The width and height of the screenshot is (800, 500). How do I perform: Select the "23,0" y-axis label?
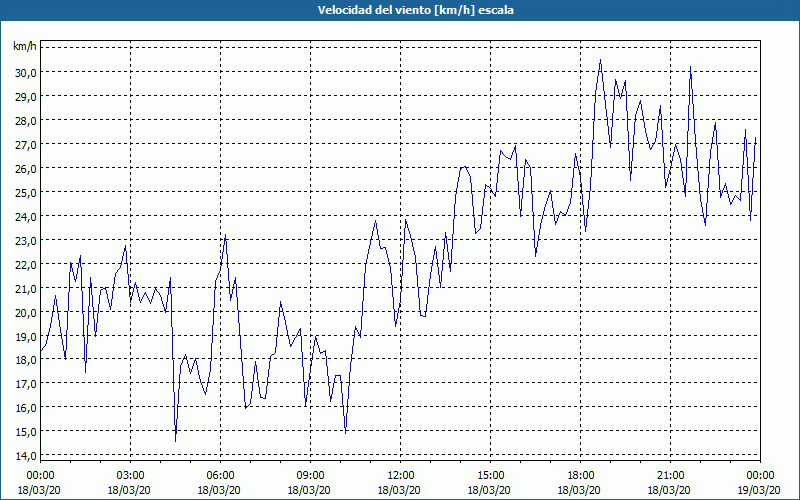[26, 240]
